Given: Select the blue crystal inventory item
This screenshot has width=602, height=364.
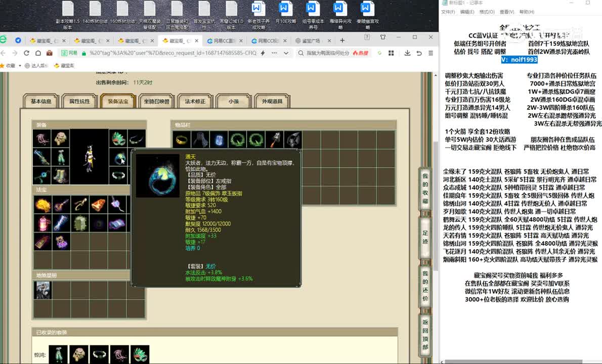Looking at the screenshot, I should tap(219, 140).
